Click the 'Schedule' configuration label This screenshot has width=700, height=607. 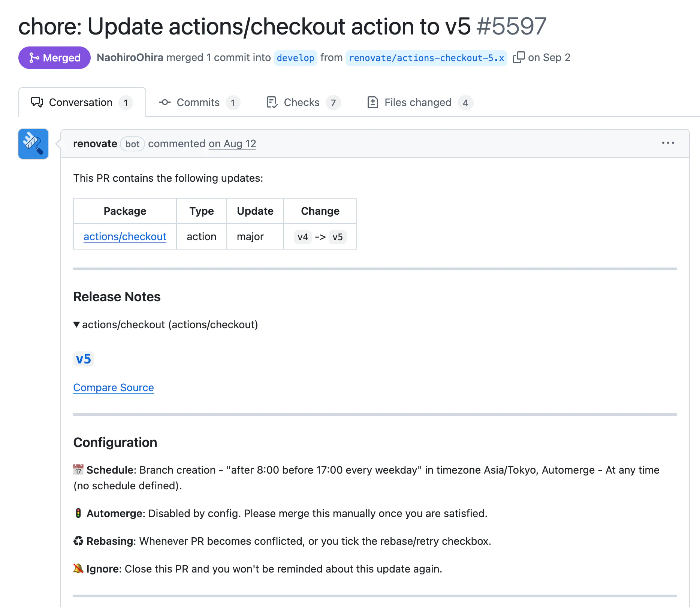pos(110,470)
